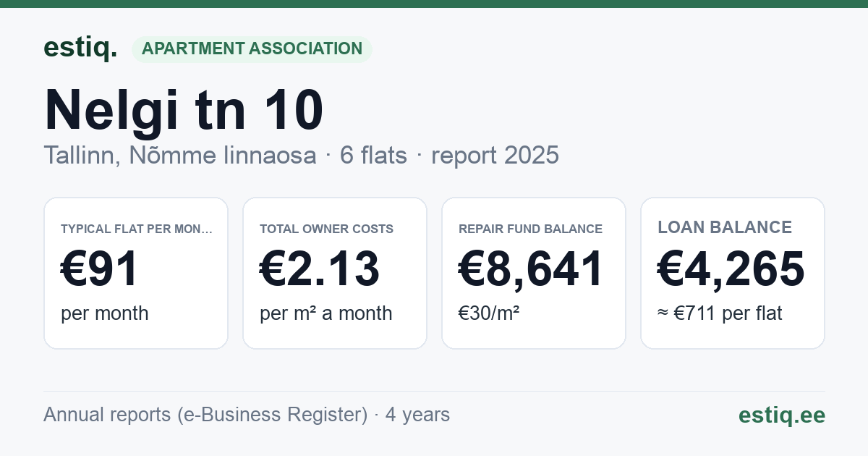The width and height of the screenshot is (868, 456).
Task: Click the €2.13 value
Action: [x=320, y=269]
